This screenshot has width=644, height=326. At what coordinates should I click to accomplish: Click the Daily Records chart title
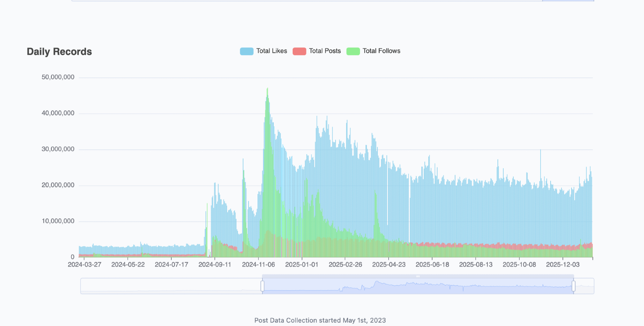click(x=59, y=52)
